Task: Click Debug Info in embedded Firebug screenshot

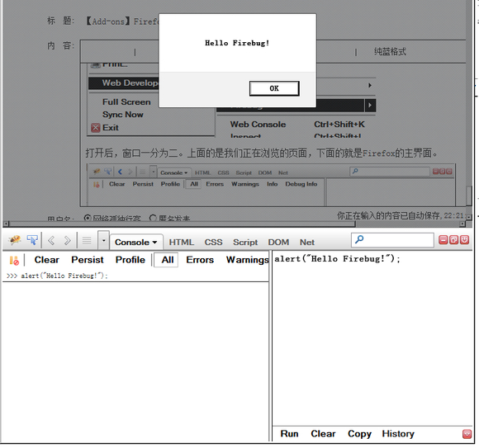Action: [x=301, y=184]
